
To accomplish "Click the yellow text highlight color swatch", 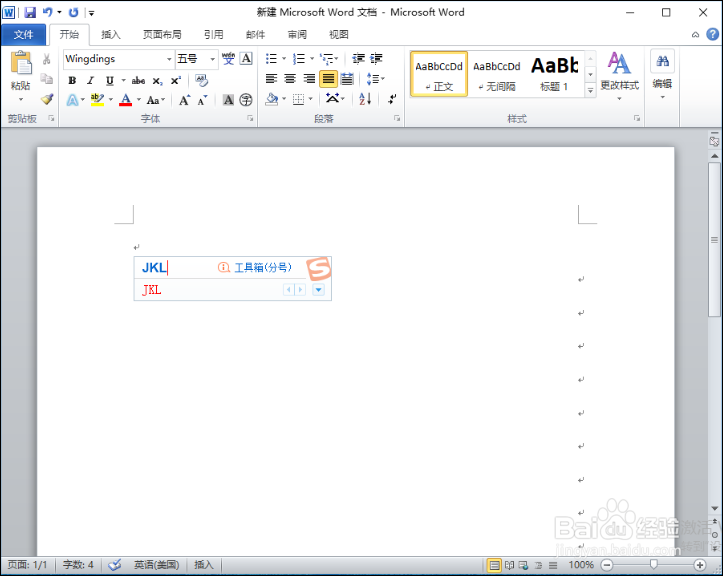I will click(97, 100).
